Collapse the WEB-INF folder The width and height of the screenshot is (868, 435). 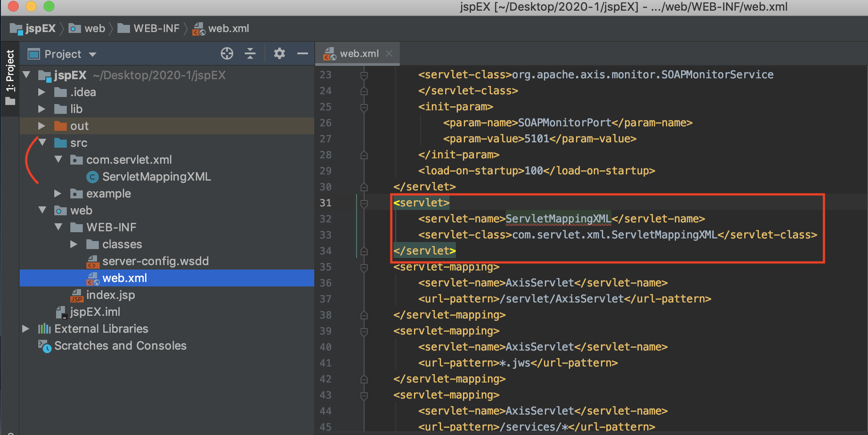(x=58, y=227)
